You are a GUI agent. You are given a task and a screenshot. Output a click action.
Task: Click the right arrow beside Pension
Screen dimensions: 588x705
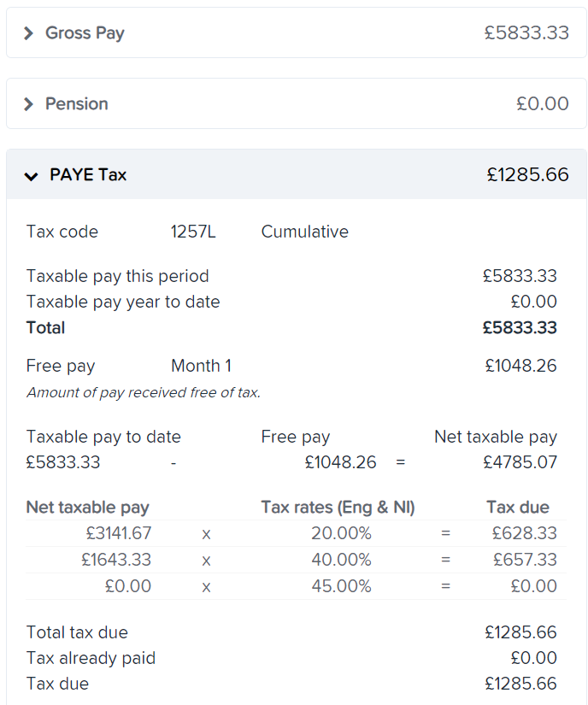pos(27,103)
